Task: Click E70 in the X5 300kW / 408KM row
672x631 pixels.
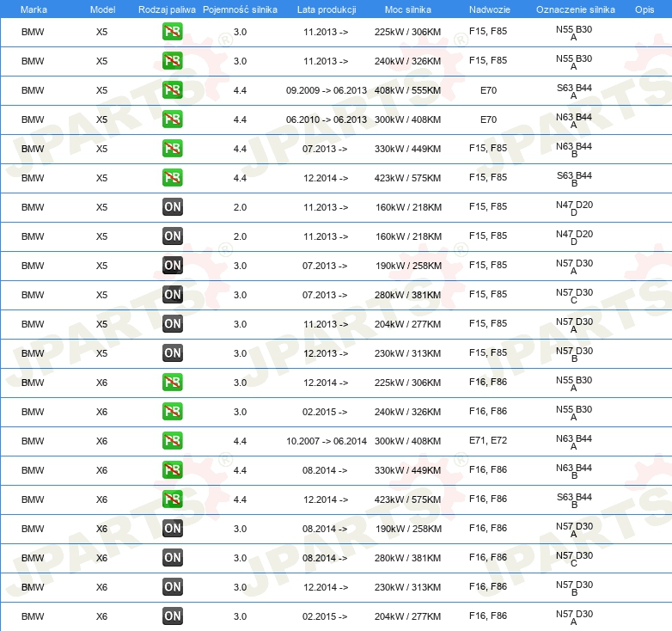Action: 488,119
